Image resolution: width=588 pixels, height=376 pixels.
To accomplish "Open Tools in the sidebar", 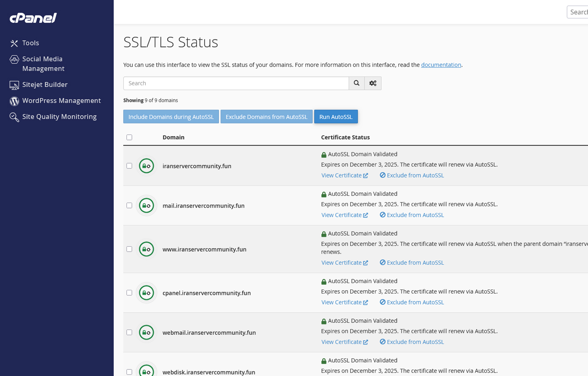I will (30, 43).
